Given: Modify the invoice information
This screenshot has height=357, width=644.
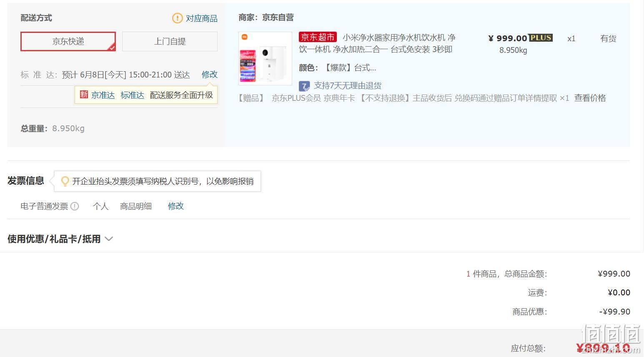Looking at the screenshot, I should pos(175,206).
